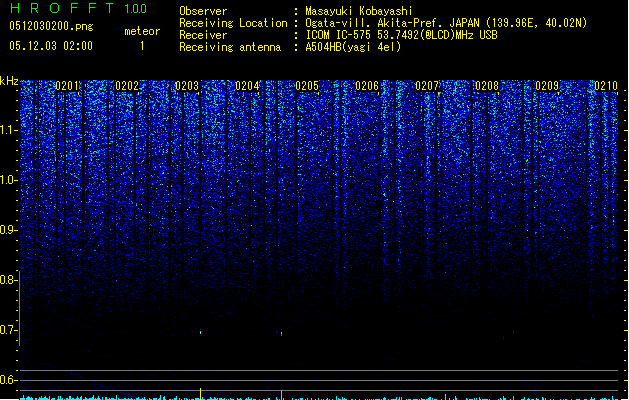Click the 0208 time marker
The width and height of the screenshot is (629, 400).
tap(487, 86)
